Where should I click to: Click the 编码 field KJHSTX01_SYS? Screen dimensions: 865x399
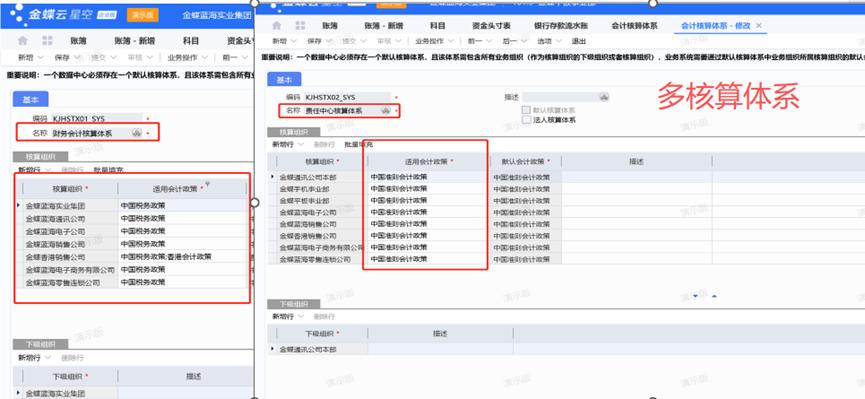97,119
